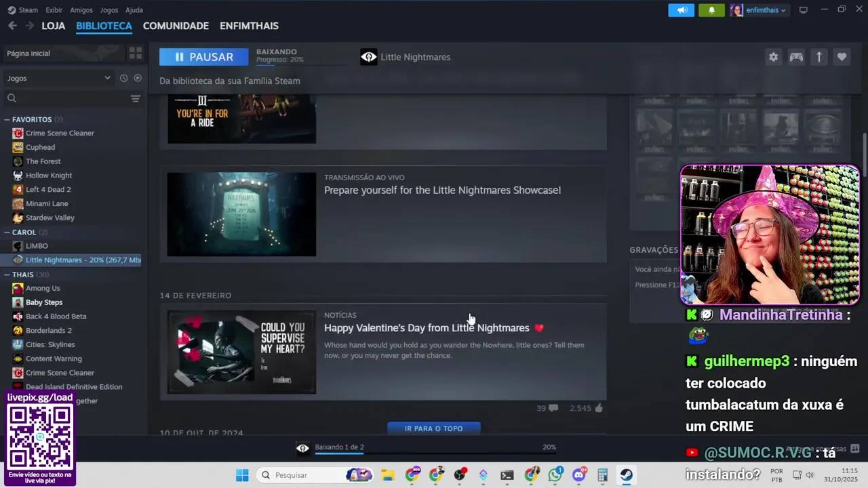
Task: Select Crime Scene Cleaner in Favoritos
Action: click(x=60, y=133)
